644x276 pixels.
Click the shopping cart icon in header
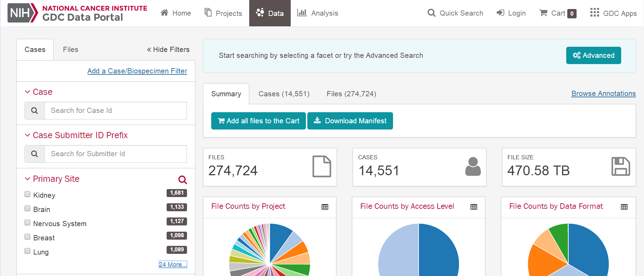click(543, 13)
